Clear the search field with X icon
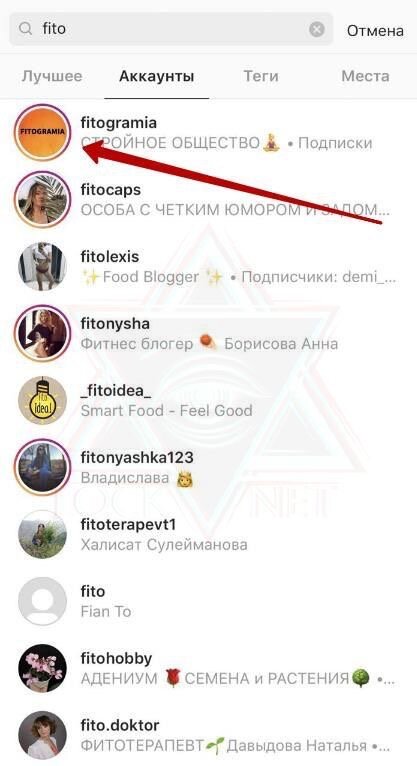 coord(317,29)
